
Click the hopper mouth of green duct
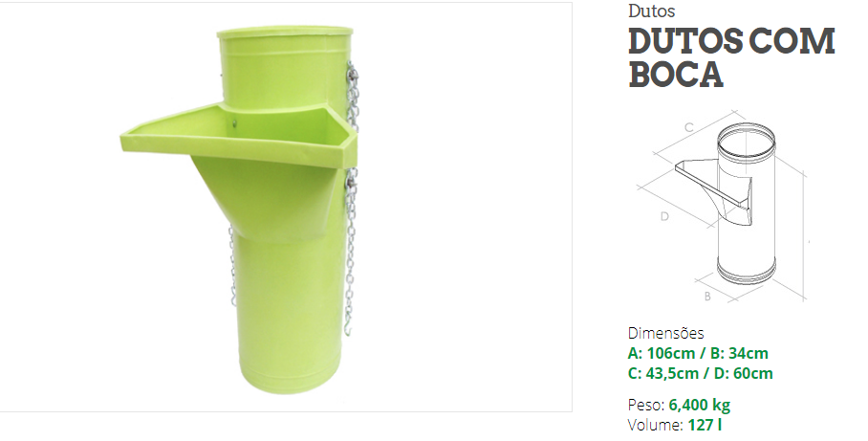click(x=238, y=136)
